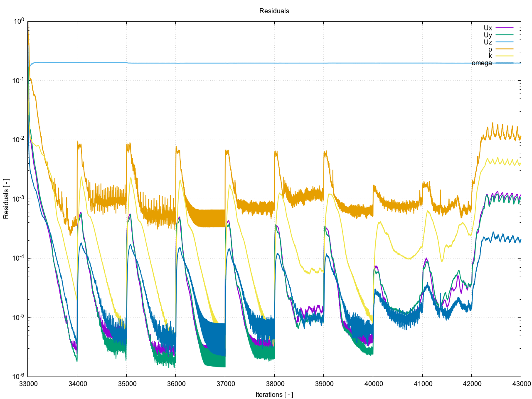Click the rotated "Residuals [ - ]" y-axis label
532x399 pixels.
(6, 199)
